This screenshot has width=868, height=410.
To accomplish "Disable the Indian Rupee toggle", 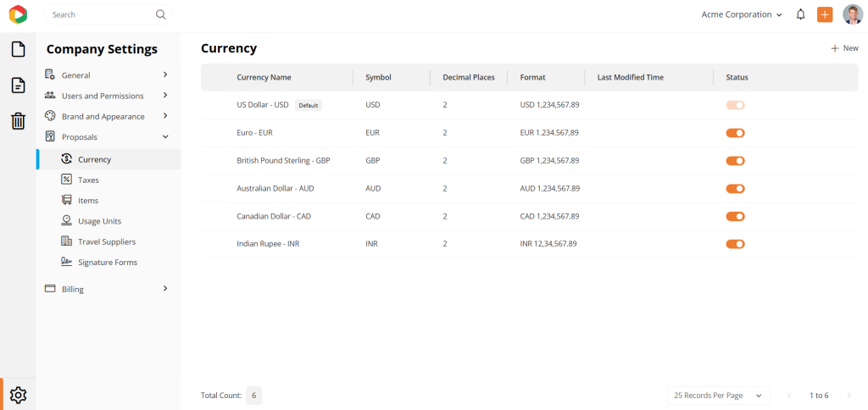I will 735,244.
